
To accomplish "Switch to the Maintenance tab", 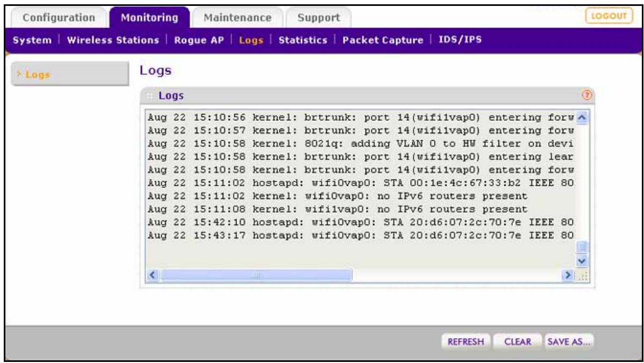I will click(238, 18).
